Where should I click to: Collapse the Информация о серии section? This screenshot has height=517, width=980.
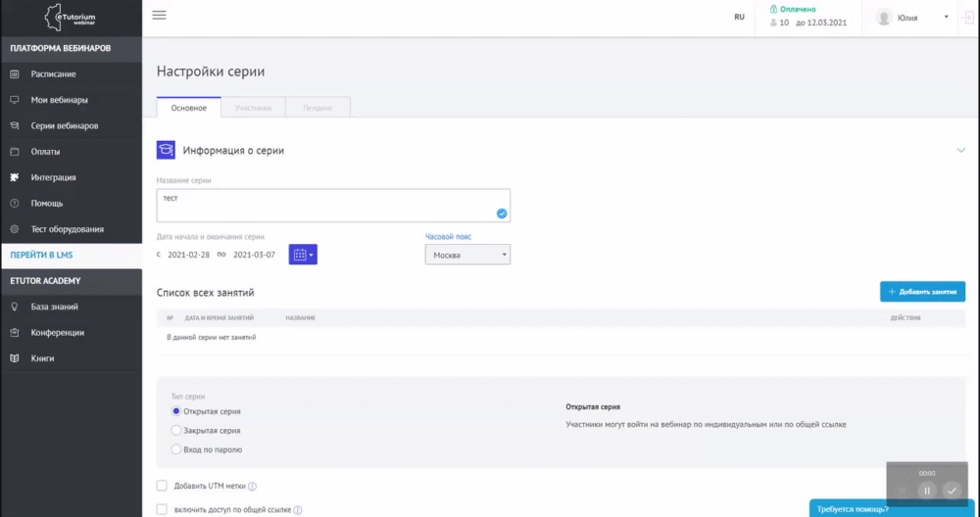coord(960,150)
